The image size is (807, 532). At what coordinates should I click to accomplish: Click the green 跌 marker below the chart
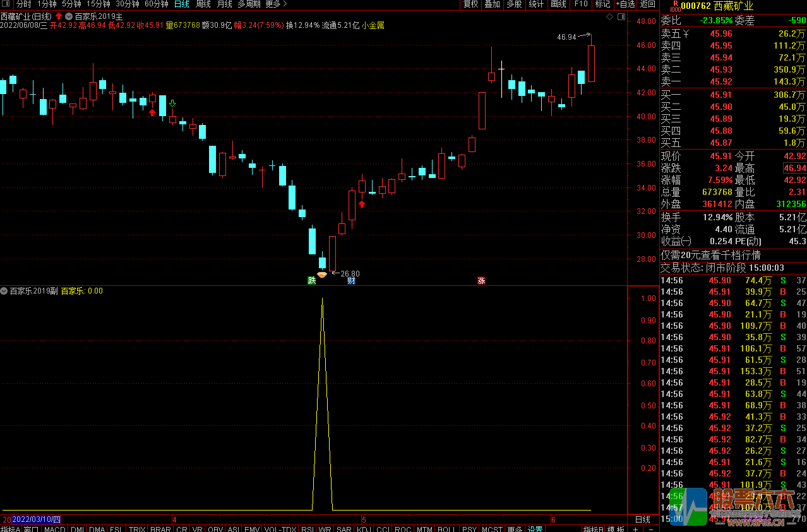pos(311,281)
